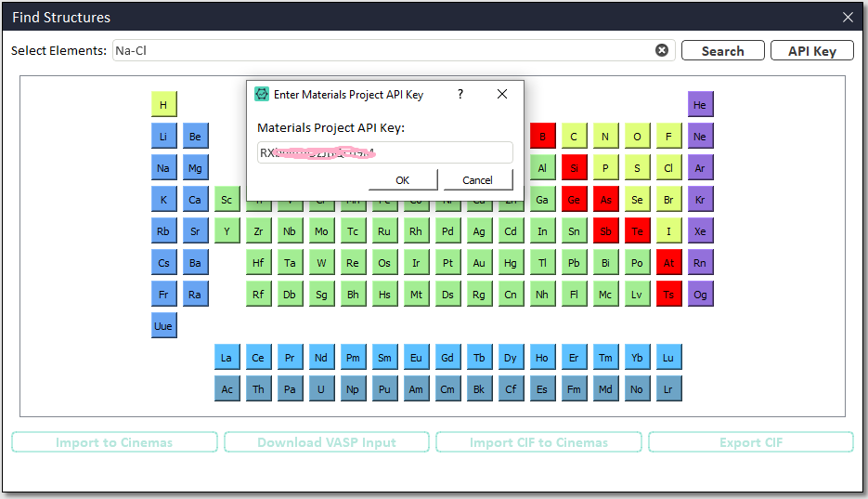Select Fluorine (F) element tile
868x499 pixels.
point(668,137)
